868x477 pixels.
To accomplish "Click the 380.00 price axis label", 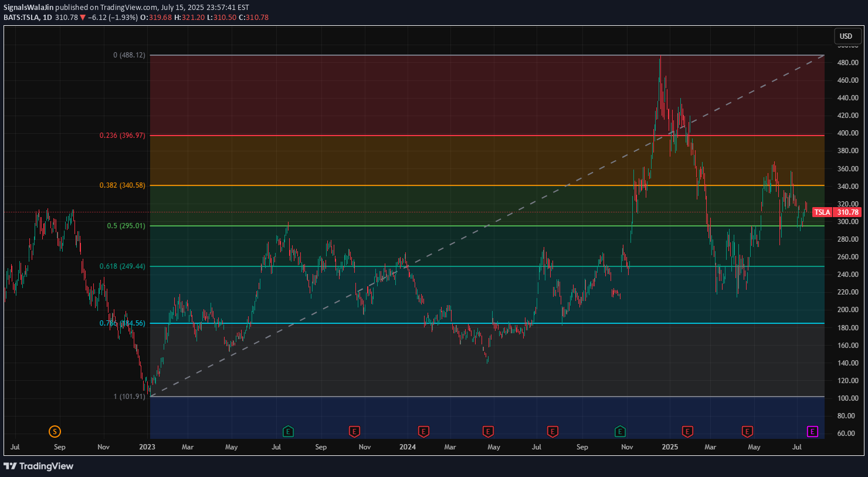I will 848,151.
